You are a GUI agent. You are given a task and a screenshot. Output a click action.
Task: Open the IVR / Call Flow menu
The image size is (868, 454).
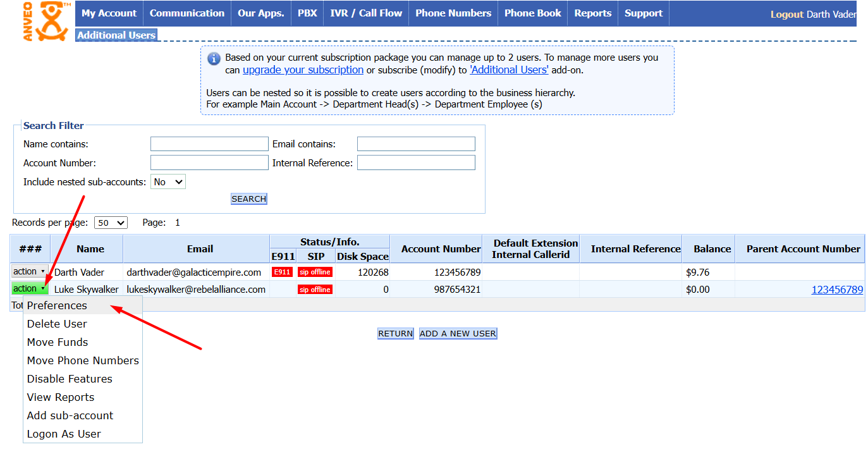[366, 13]
